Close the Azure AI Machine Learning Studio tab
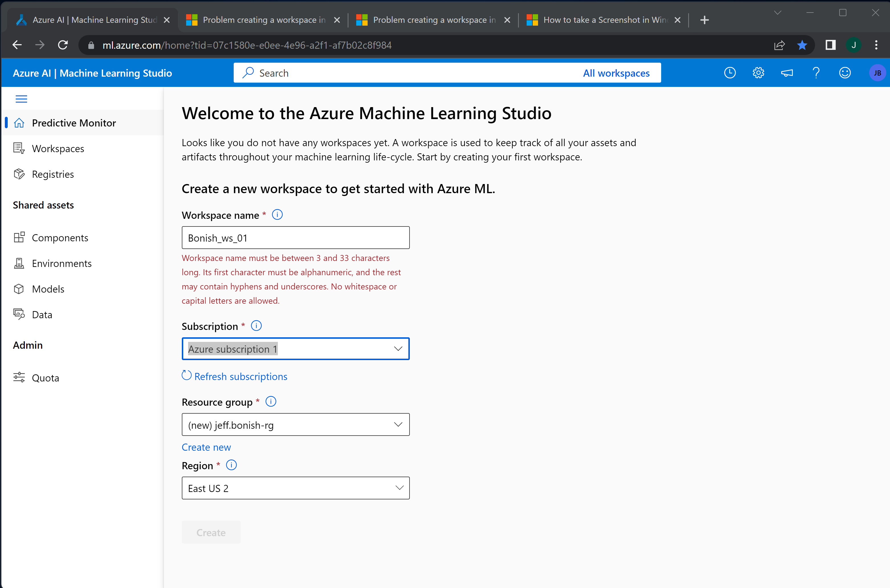 [167, 20]
